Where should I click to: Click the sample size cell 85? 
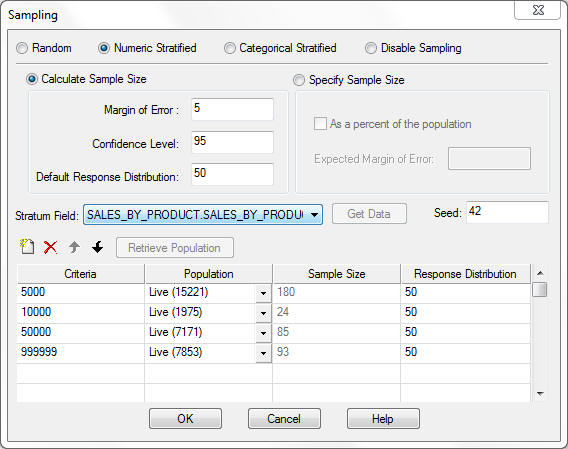click(x=337, y=332)
